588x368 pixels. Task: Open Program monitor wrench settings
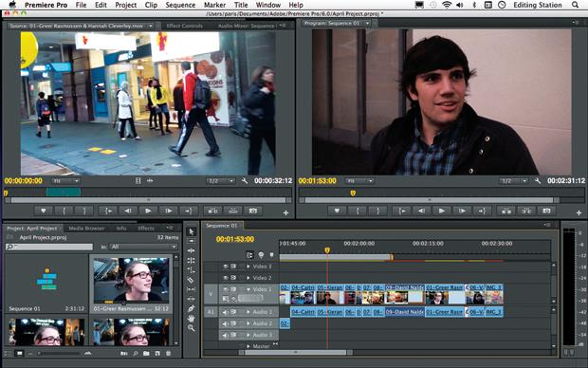[538, 181]
